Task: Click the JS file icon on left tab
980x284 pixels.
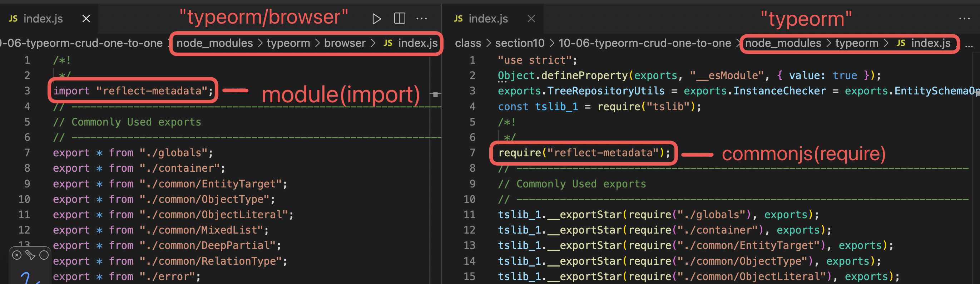Action: [13, 19]
